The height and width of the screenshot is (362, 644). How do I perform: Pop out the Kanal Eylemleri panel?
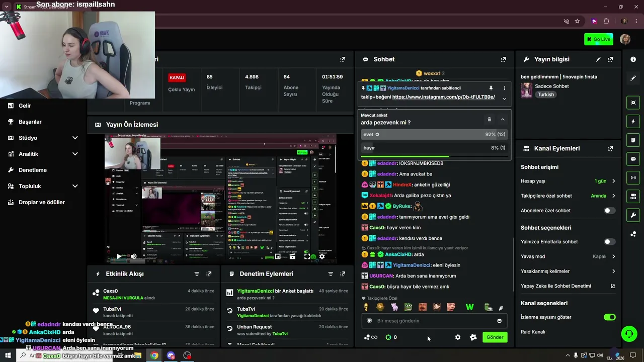pos(610,149)
